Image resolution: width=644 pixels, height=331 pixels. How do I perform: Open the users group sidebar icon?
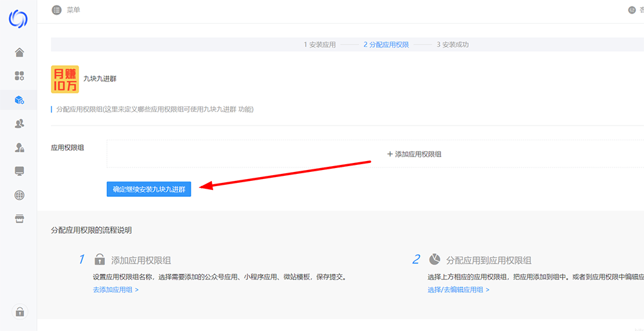pyautogui.click(x=19, y=124)
